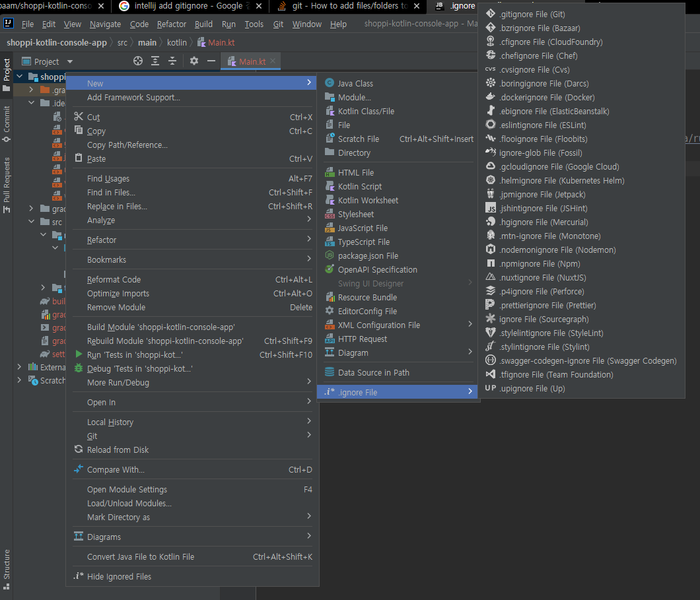Click Expand All icon in Project toolbar
700x600 pixels.
click(155, 61)
